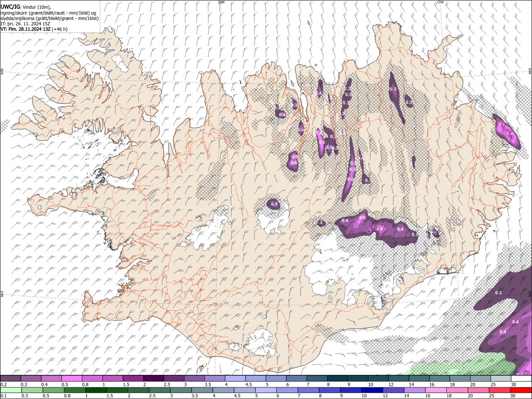Image resolution: width=532 pixels, height=399 pixels.
Task: Select the snow legend swatch between 8 and 9
Action: 337,379
